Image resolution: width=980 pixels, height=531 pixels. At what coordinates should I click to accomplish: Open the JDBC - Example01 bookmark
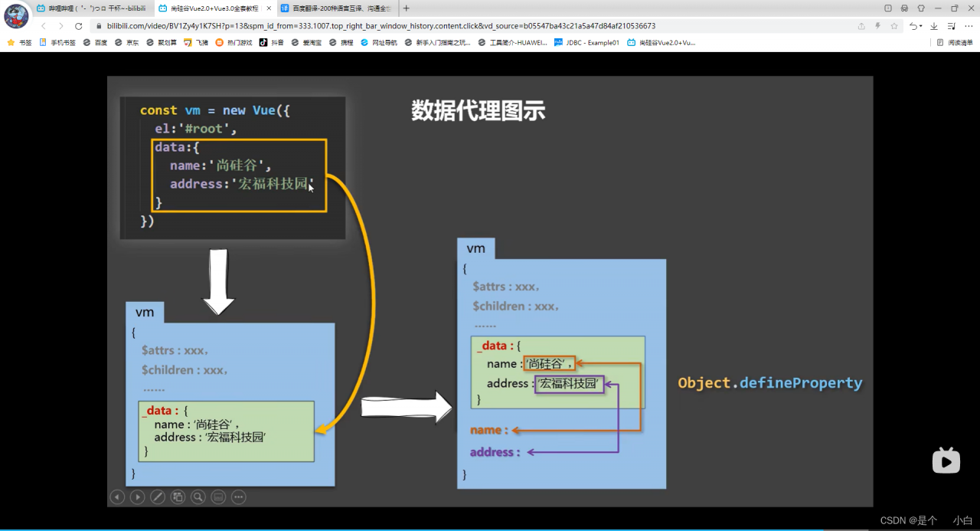click(587, 43)
